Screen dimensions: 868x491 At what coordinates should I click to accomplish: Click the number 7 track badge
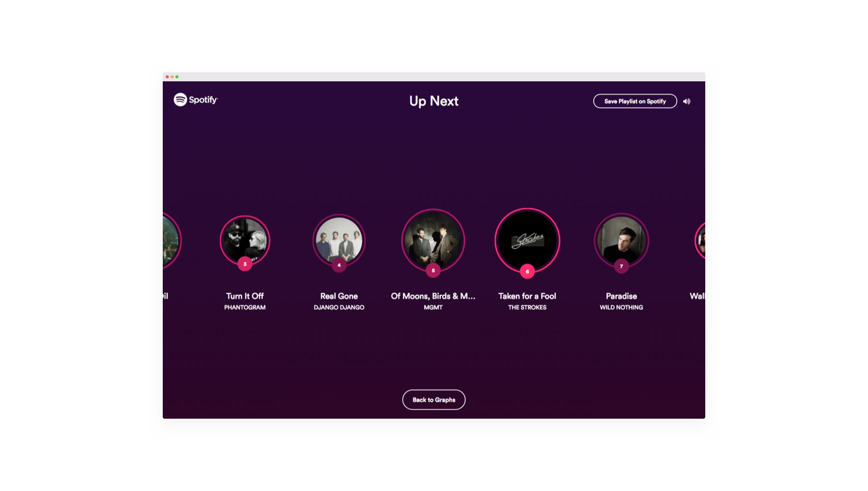621,266
